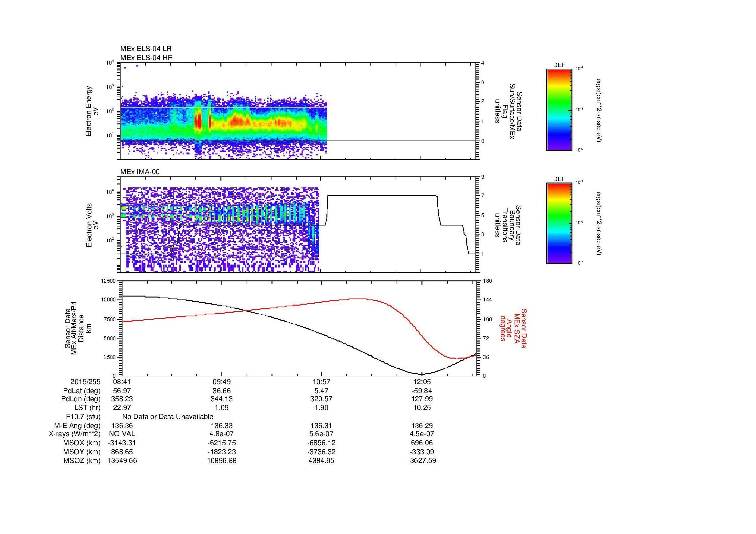Click the 'MSOX (km)' row label

point(82,443)
